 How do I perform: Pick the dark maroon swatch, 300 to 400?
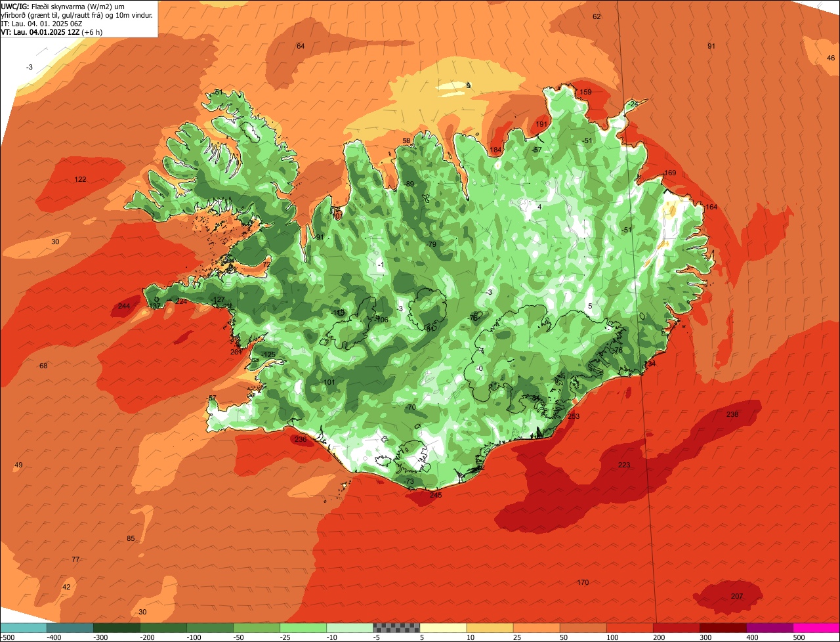(x=723, y=628)
